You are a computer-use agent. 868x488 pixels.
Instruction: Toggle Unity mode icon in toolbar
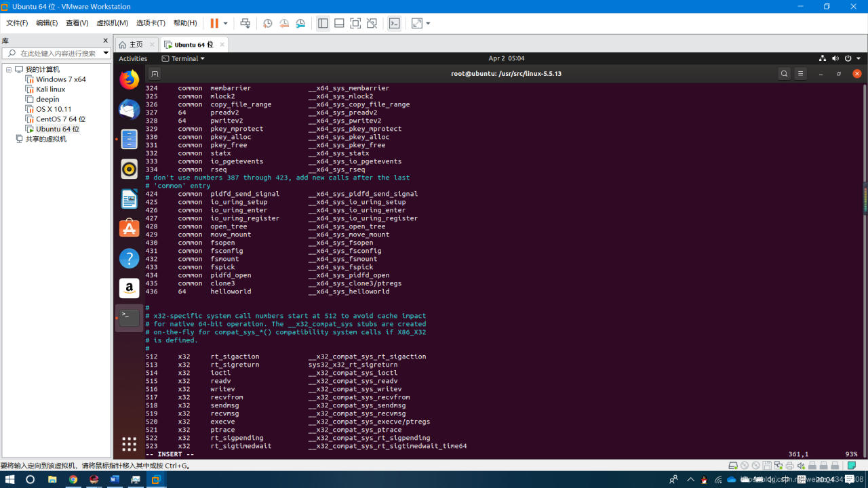(372, 23)
